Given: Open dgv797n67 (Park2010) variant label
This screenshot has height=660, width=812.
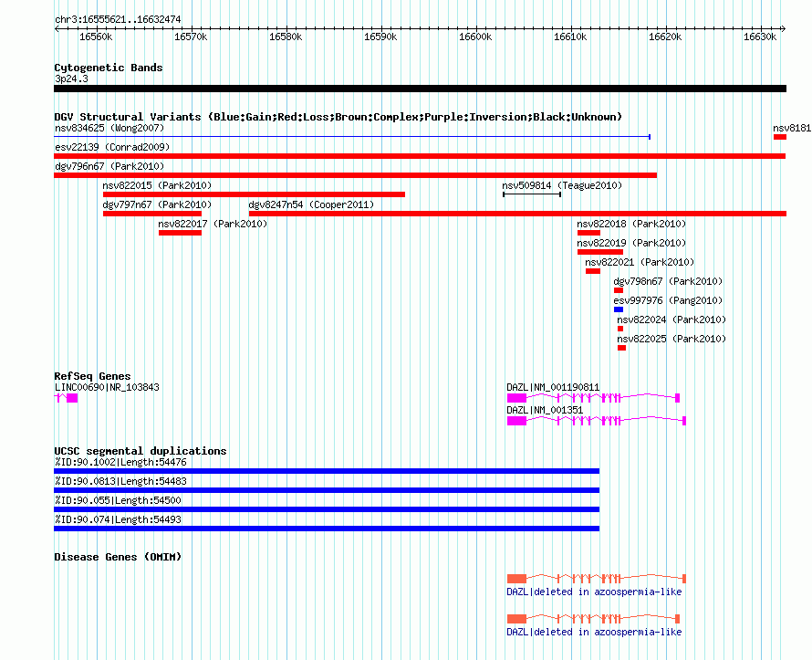Looking at the screenshot, I should point(157,204).
